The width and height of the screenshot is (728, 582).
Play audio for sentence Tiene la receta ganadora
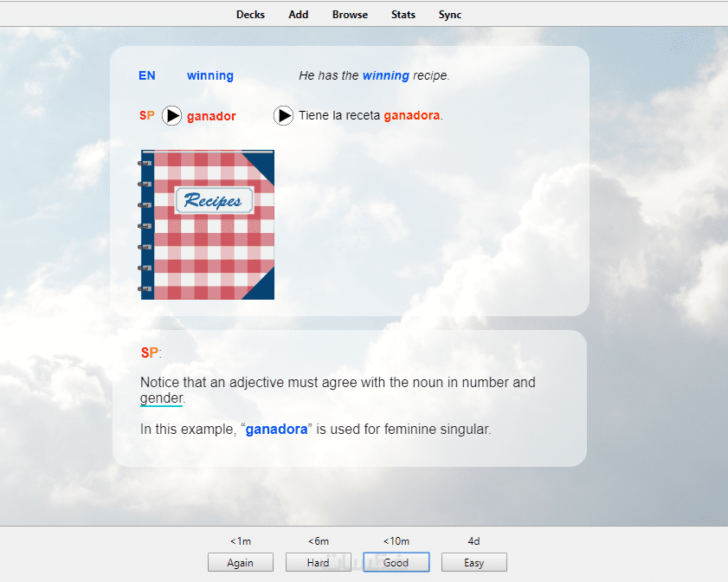coord(283,116)
